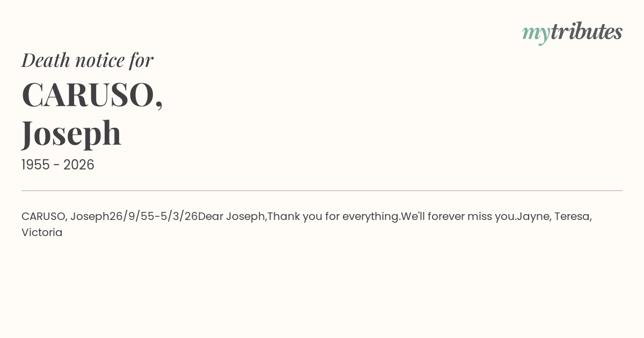Click the name Teresa in the notice
The image size is (644, 338).
coord(573,216)
